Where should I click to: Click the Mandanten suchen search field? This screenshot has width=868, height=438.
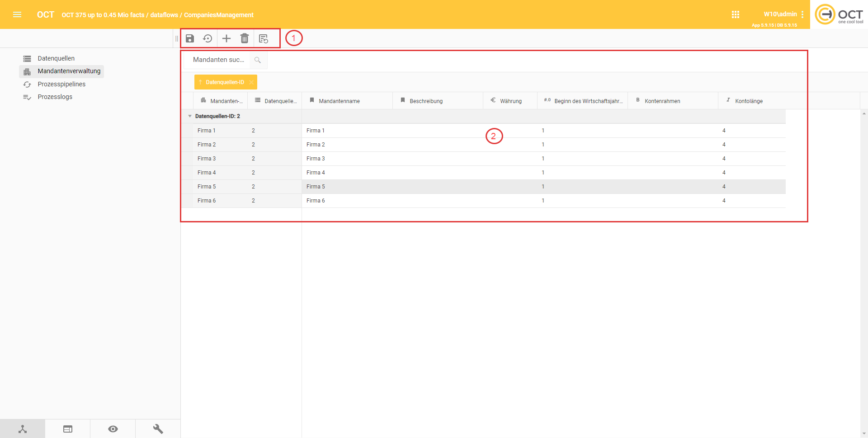218,60
